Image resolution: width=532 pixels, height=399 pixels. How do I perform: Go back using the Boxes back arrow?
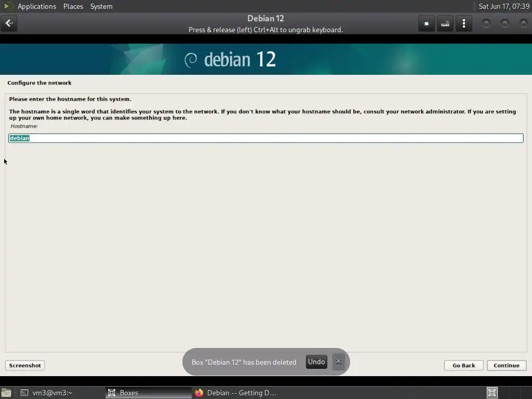click(x=9, y=23)
